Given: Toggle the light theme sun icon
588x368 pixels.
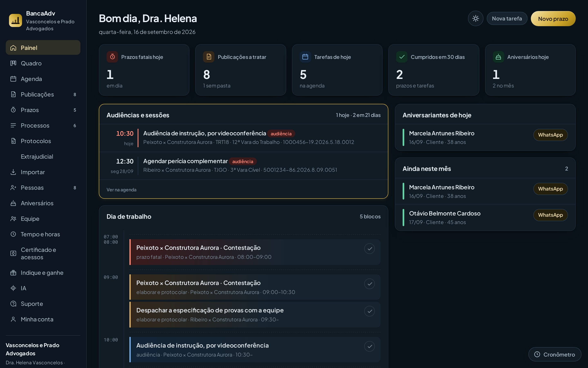Looking at the screenshot, I should [x=476, y=18].
